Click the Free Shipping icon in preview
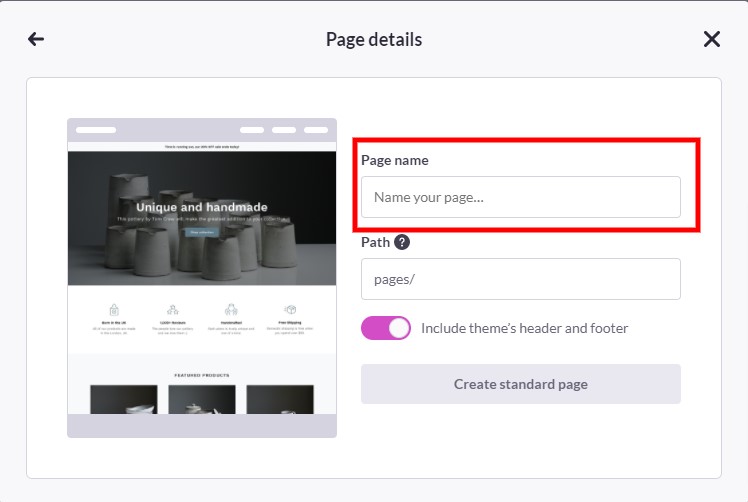The image size is (748, 502). pos(290,310)
